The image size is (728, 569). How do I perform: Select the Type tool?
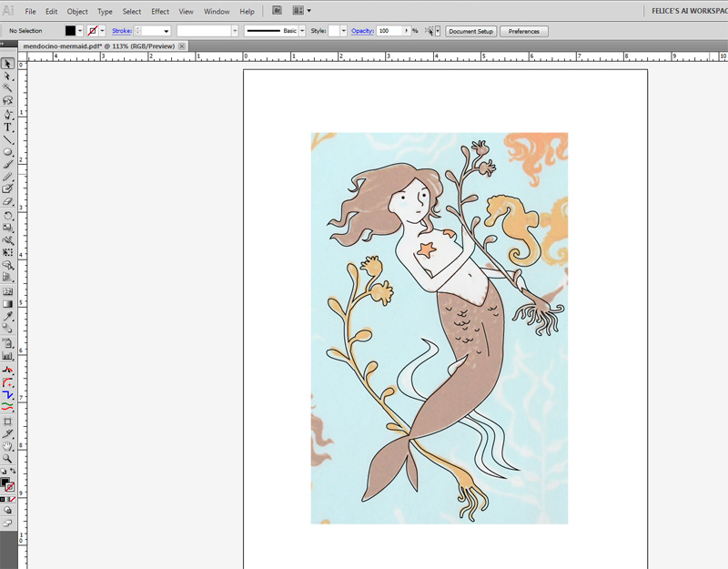pos(8,127)
